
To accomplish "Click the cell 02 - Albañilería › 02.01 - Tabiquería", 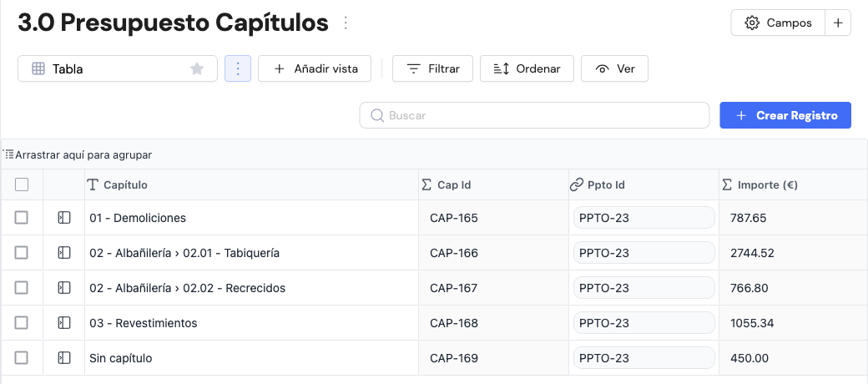I will [252, 253].
